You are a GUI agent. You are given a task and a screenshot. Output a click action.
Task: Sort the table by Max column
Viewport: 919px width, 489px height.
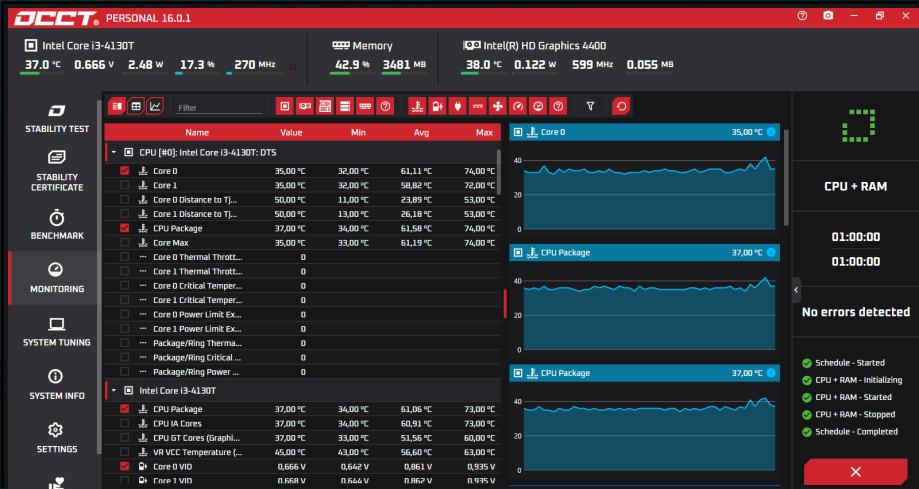coord(484,132)
